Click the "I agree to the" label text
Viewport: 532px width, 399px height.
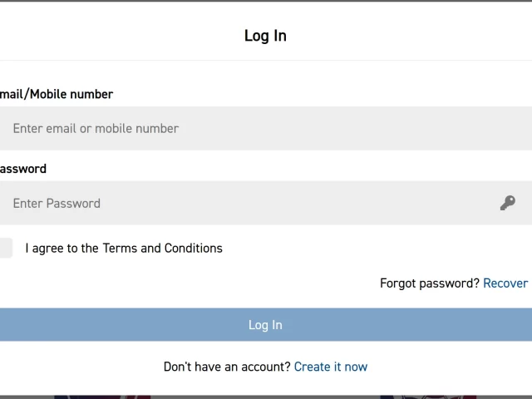[x=62, y=248]
